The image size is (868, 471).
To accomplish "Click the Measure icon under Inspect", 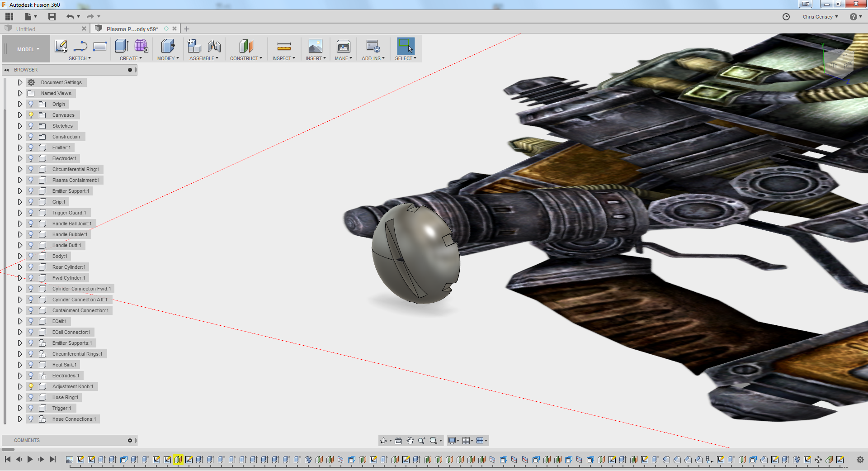I will (283, 46).
